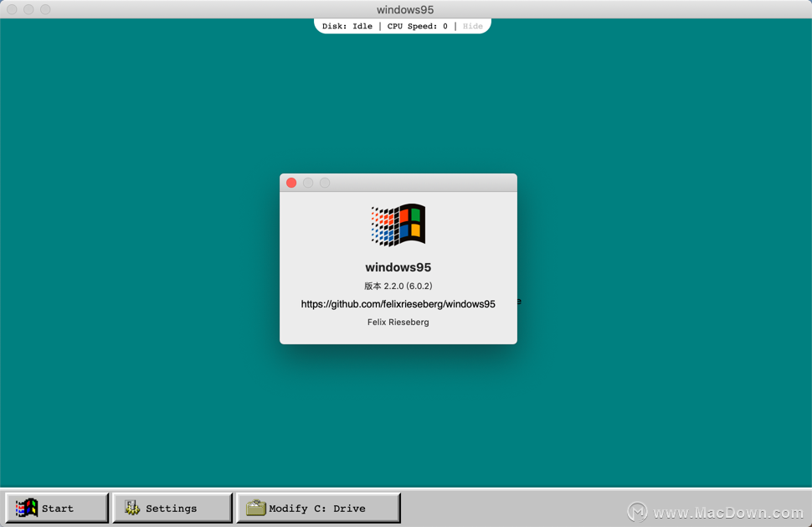
Task: Click the windows95 app name in dialog
Action: [398, 267]
